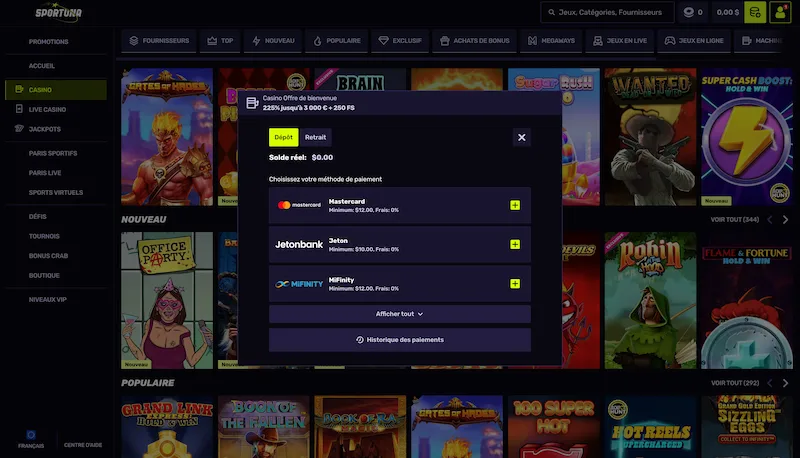Open Wanted Dead or a Wild game

(x=650, y=137)
